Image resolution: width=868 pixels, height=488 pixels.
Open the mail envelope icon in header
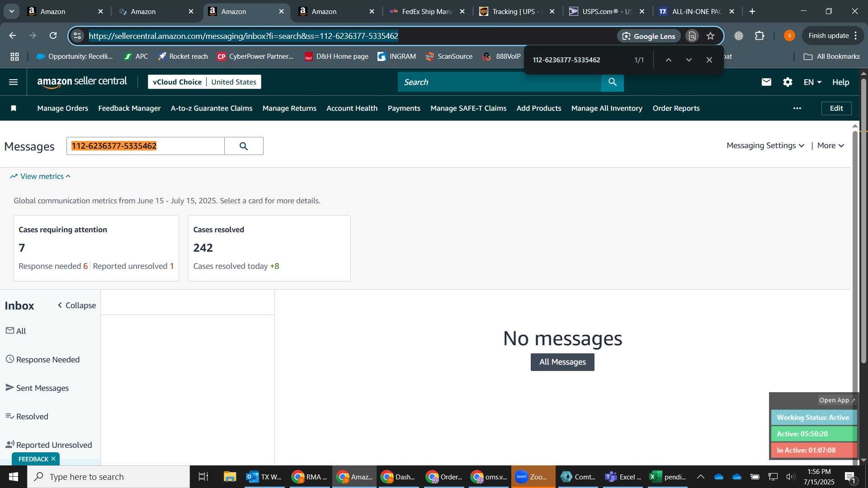click(766, 82)
